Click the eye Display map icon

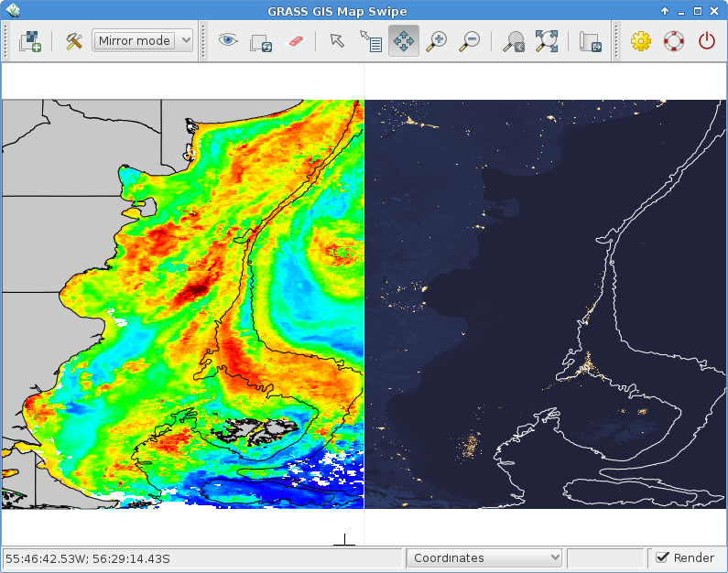(x=227, y=41)
